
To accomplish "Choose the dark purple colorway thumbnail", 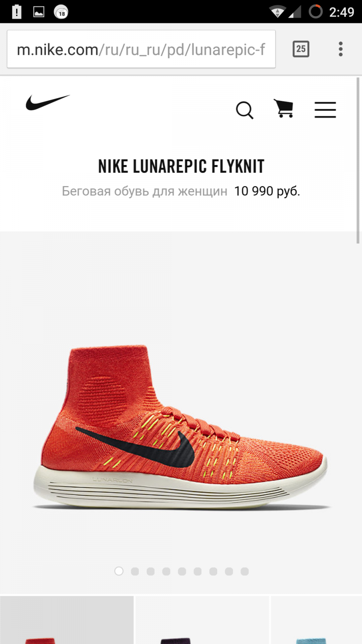I will pos(202,620).
